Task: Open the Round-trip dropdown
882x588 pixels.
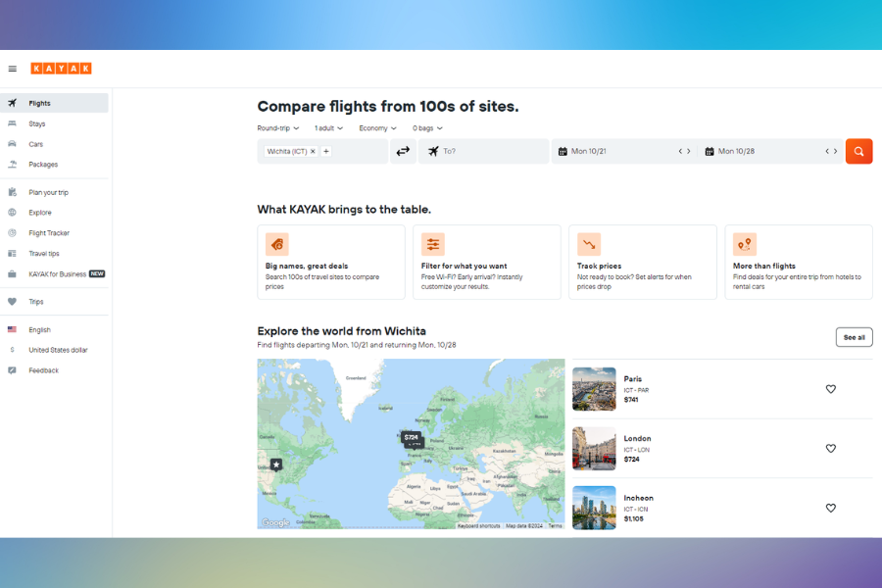Action: pyautogui.click(x=277, y=127)
